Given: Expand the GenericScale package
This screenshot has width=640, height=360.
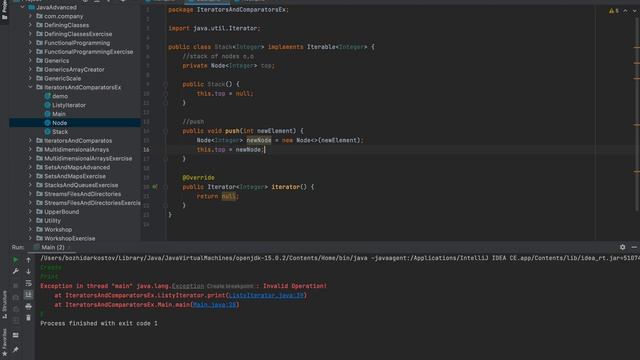Looking at the screenshot, I should (30, 78).
